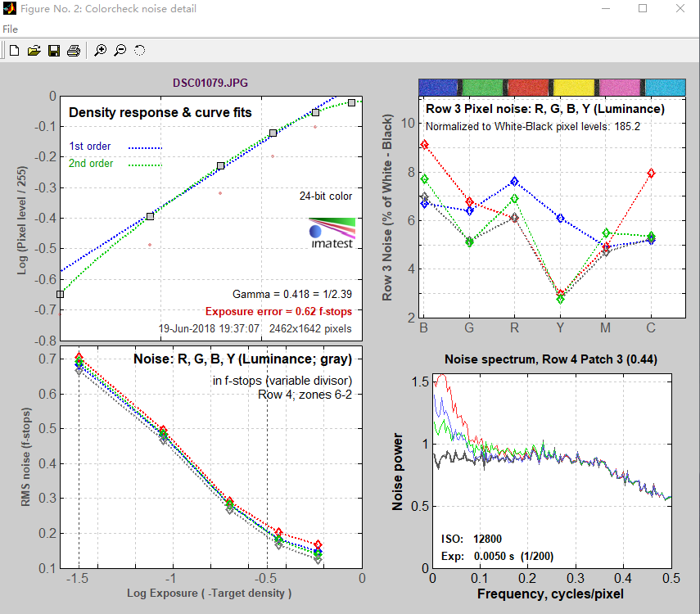
Task: Open a file with the folder icon
Action: [x=34, y=51]
